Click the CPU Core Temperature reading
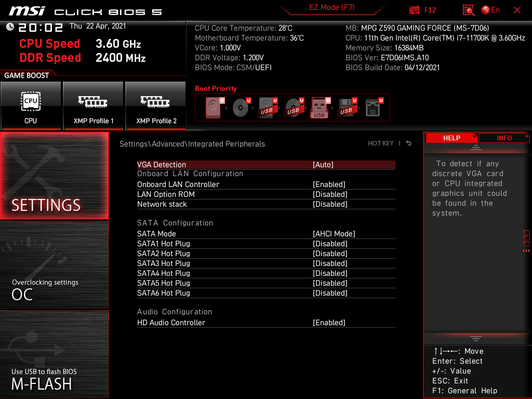This screenshot has width=532, height=399. [243, 28]
